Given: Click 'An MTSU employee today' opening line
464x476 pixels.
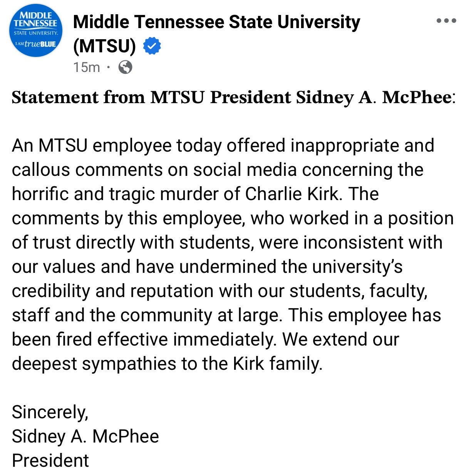Looking at the screenshot, I should coord(117,146).
